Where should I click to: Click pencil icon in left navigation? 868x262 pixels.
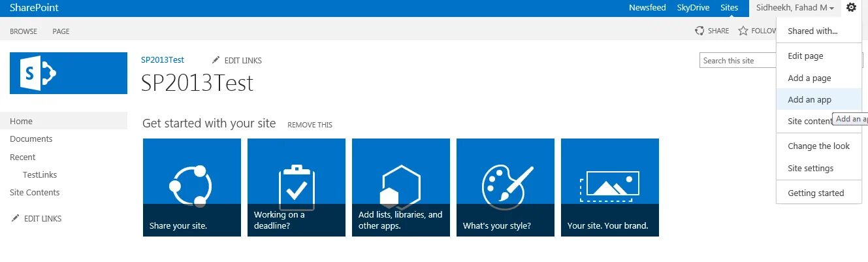pos(16,218)
